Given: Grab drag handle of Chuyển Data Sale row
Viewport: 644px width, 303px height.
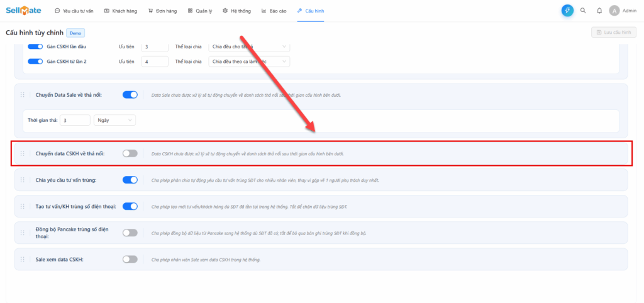Looking at the screenshot, I should 23,95.
